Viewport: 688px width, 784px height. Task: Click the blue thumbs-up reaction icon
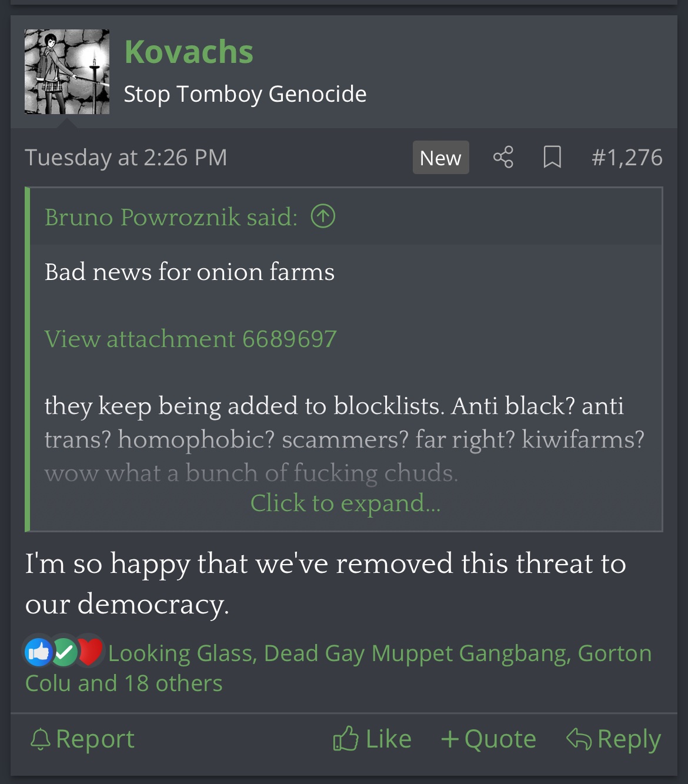[39, 652]
